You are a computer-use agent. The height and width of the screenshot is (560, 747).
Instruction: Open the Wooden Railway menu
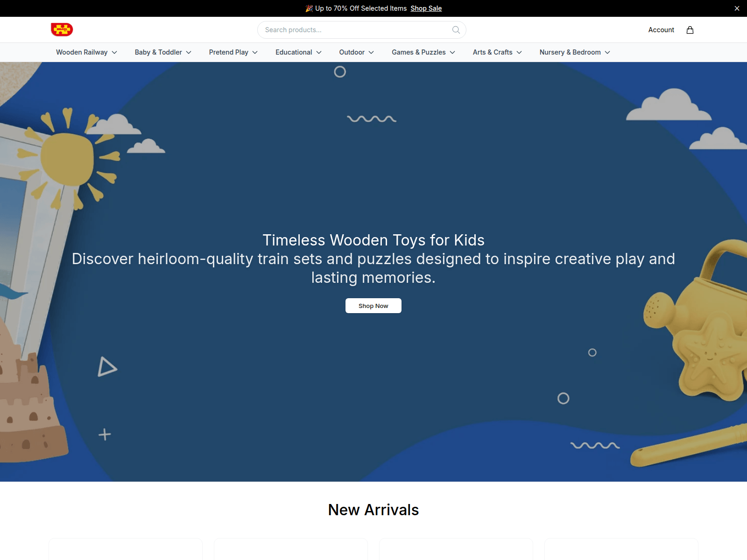pos(86,52)
